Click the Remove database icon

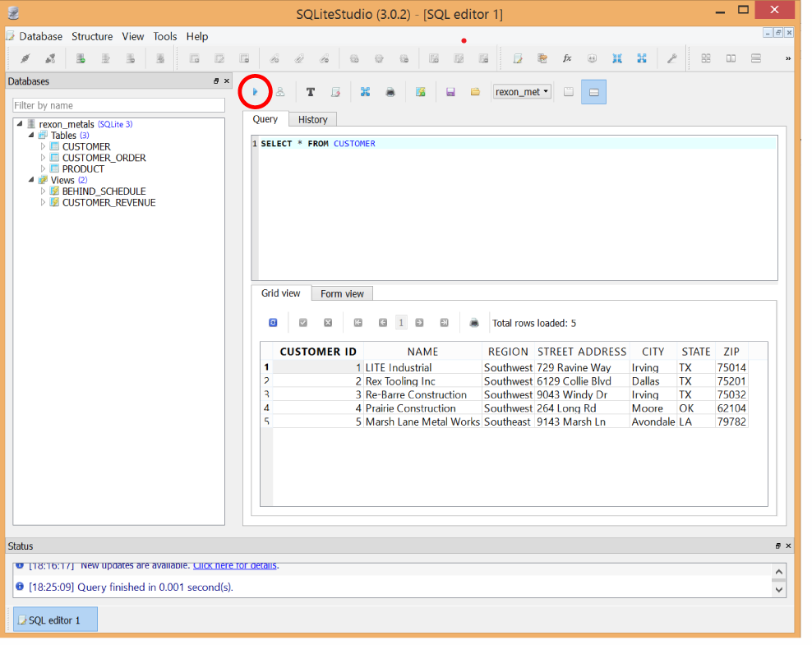click(132, 59)
